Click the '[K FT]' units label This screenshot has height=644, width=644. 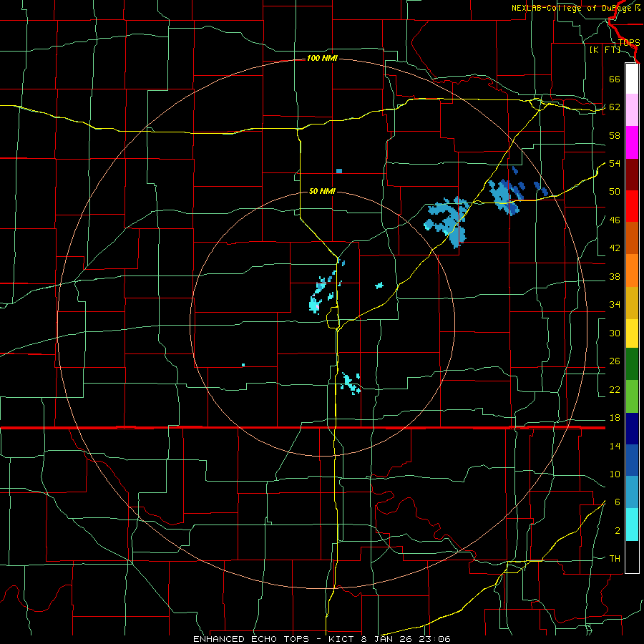tap(605, 49)
